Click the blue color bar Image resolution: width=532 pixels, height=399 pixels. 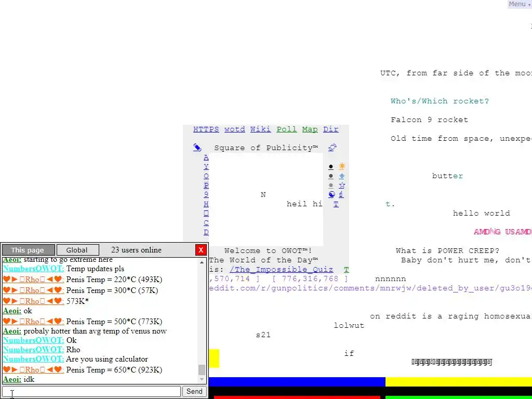(x=297, y=382)
